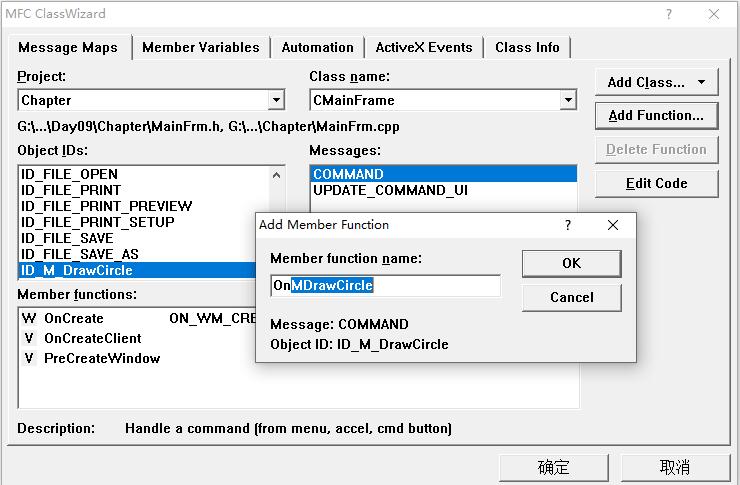Image resolution: width=740 pixels, height=485 pixels.
Task: Go to the Automation tab
Action: click(x=317, y=48)
